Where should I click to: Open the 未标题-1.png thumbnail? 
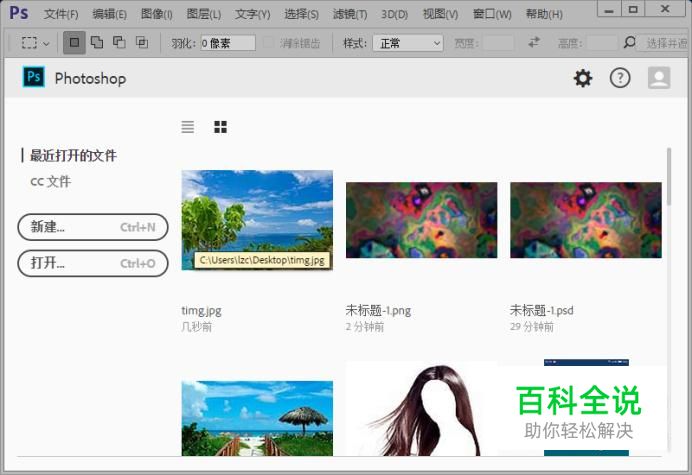point(421,220)
